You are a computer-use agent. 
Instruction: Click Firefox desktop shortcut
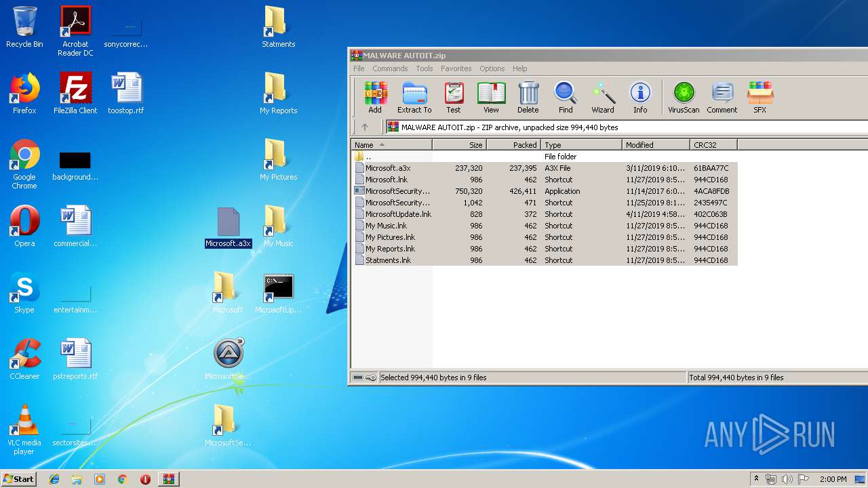[24, 94]
